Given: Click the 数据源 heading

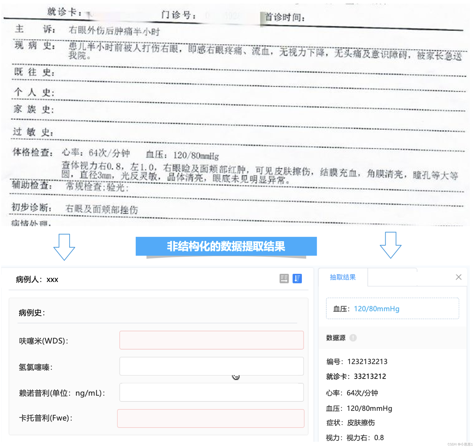Looking at the screenshot, I should pos(336,338).
